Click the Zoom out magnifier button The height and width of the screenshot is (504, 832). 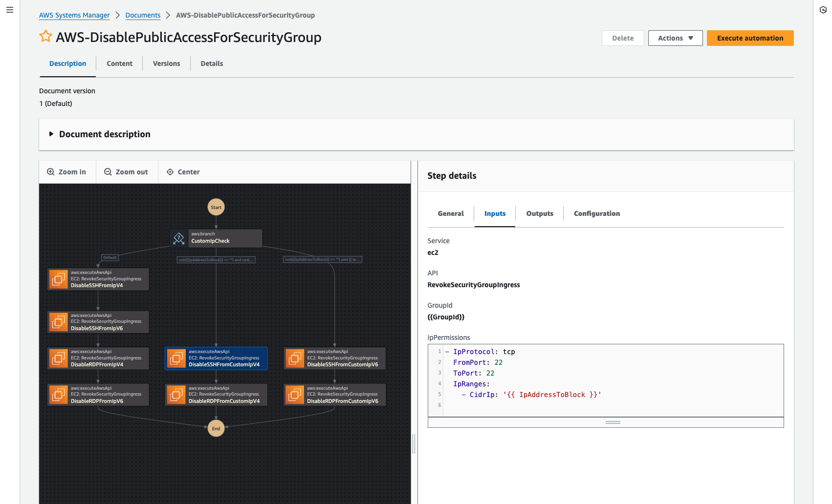tap(127, 172)
